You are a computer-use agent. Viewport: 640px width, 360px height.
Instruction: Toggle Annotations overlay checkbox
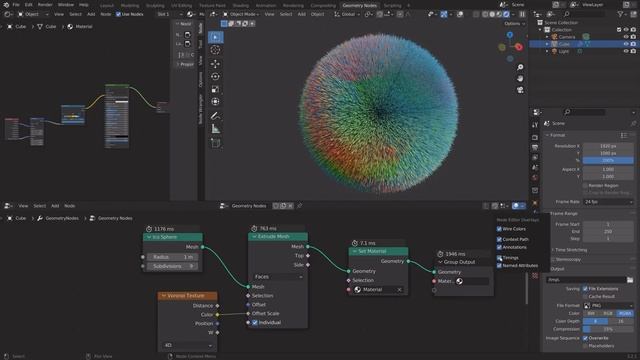tap(499, 247)
